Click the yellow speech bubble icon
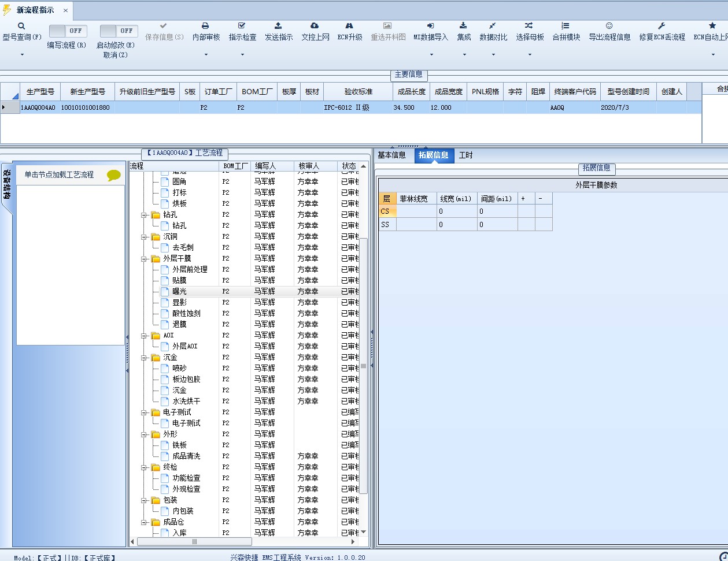This screenshot has width=728, height=561. 114,176
